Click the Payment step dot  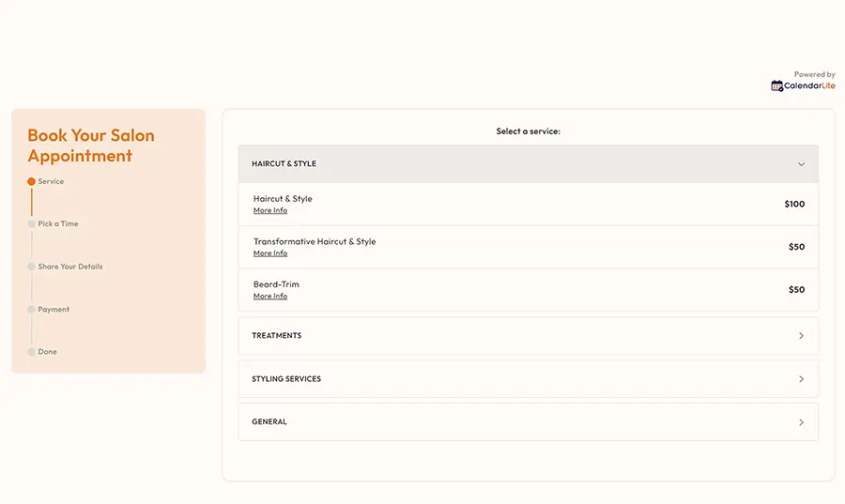(31, 310)
